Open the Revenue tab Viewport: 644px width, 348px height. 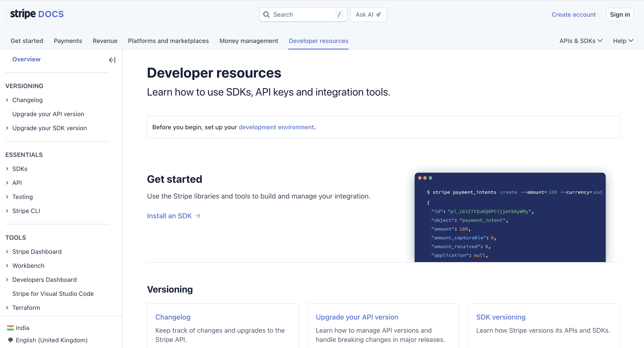tap(105, 41)
